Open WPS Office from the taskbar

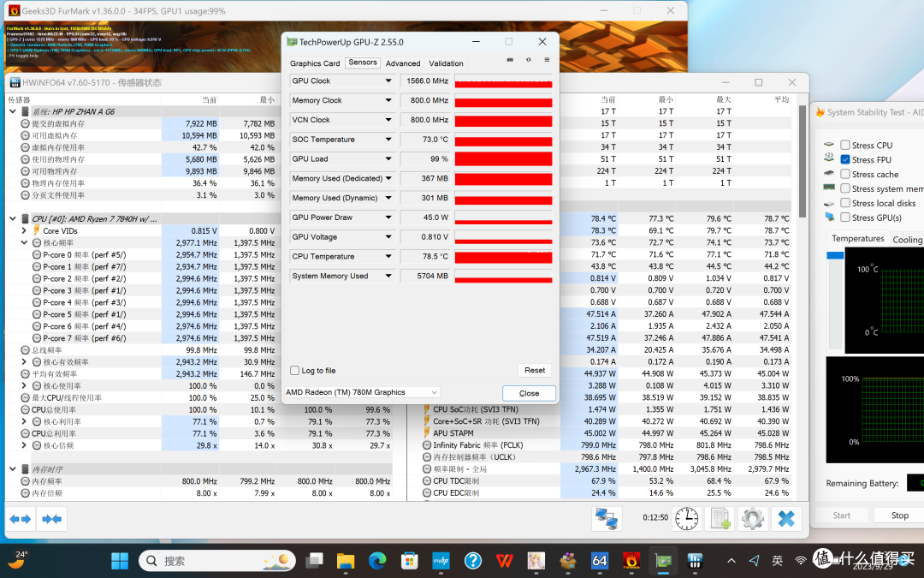pyautogui.click(x=505, y=560)
